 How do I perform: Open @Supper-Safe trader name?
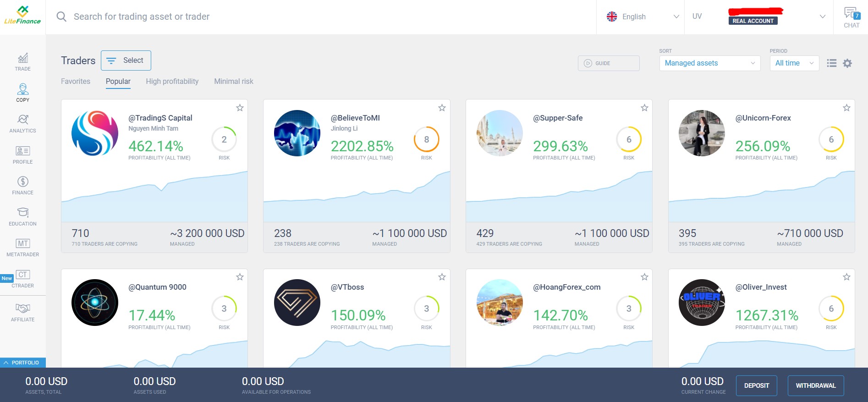558,118
